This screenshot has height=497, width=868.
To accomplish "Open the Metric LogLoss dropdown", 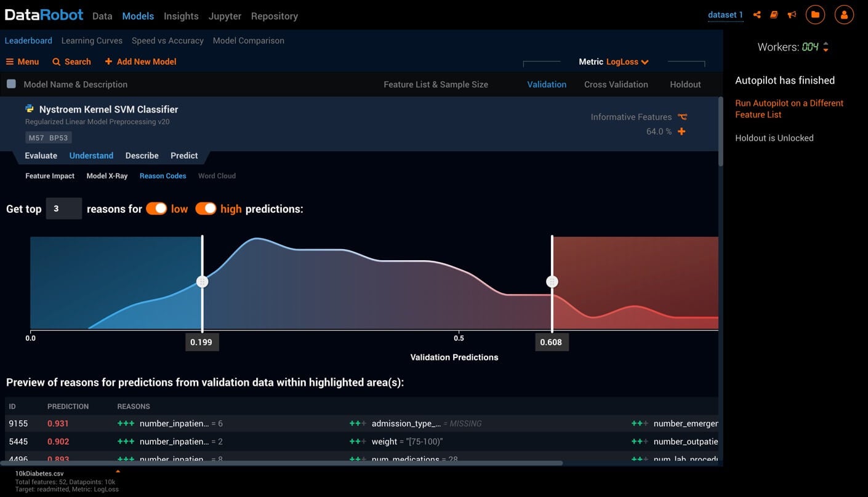I will click(627, 62).
